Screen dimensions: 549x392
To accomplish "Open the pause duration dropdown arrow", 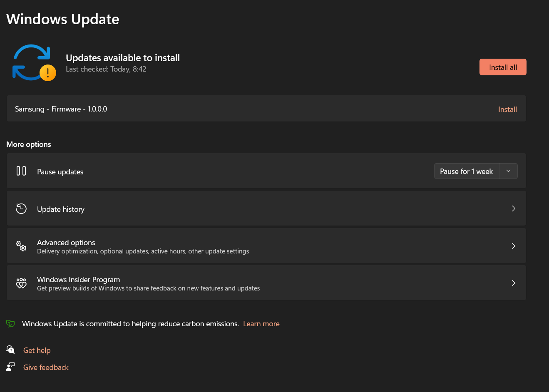I will [508, 171].
